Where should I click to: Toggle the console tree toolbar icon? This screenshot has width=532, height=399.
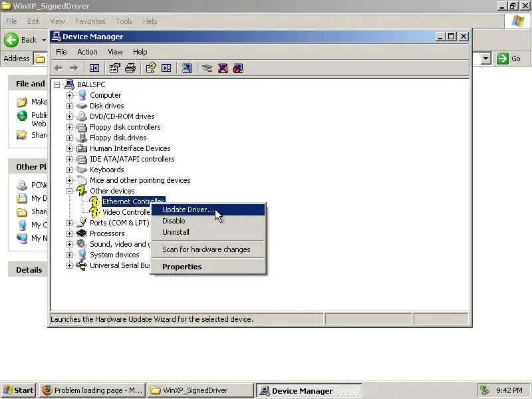point(94,68)
